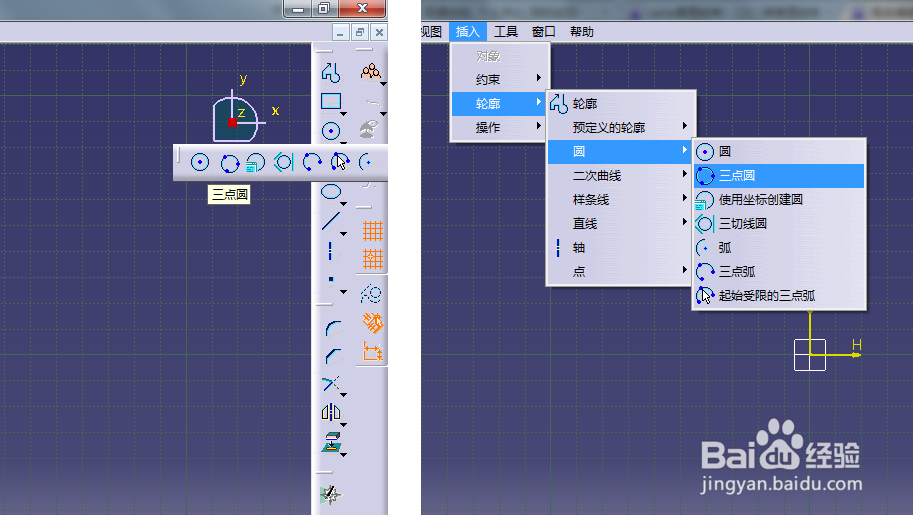Expand Ellipse tool flyout arrow

click(x=344, y=204)
